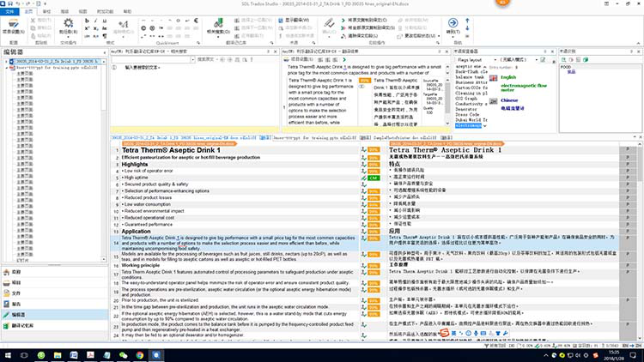Image resolution: width=644 pixels, height=362 pixels.
Task: Select the Editor (编辑器) view in sidebar
Action: (54, 314)
